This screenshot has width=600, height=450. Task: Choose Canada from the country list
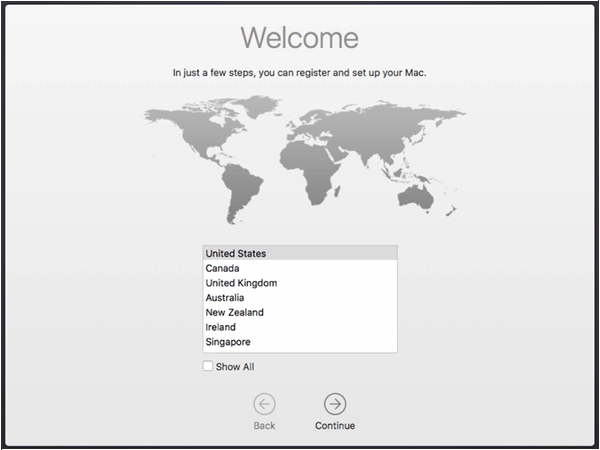pyautogui.click(x=299, y=268)
